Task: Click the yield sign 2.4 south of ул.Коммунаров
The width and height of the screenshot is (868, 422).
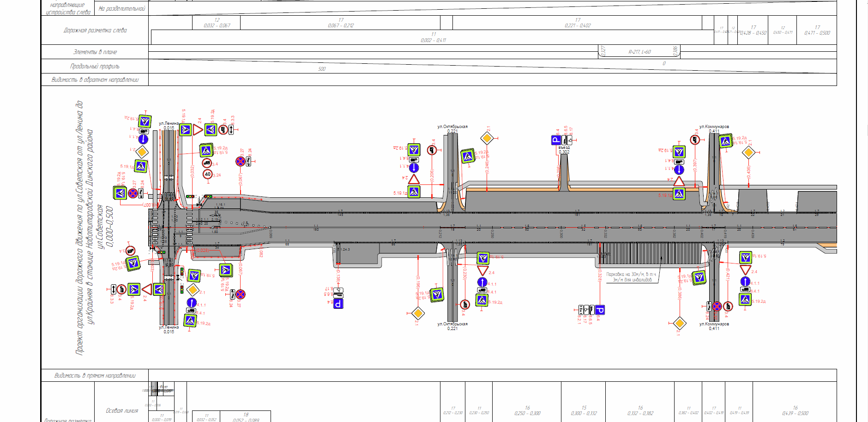Action: (746, 270)
